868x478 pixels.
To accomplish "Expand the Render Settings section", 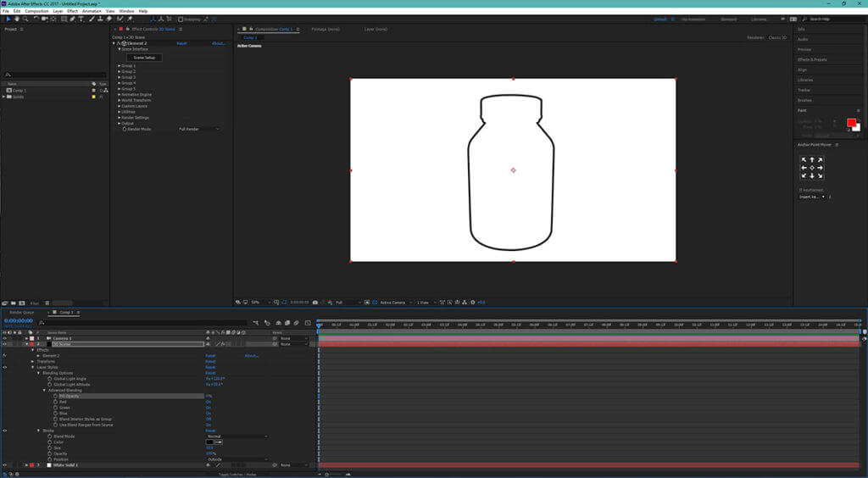I will point(120,118).
